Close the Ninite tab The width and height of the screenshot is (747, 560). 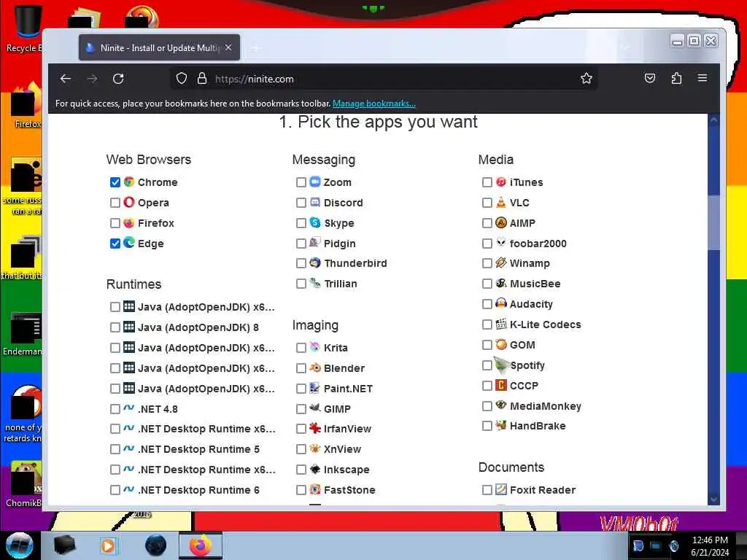228,47
